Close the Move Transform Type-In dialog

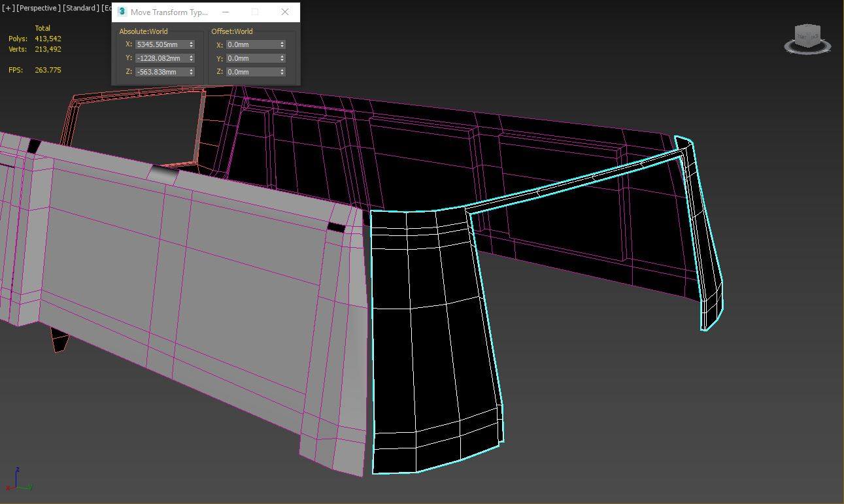pos(284,12)
